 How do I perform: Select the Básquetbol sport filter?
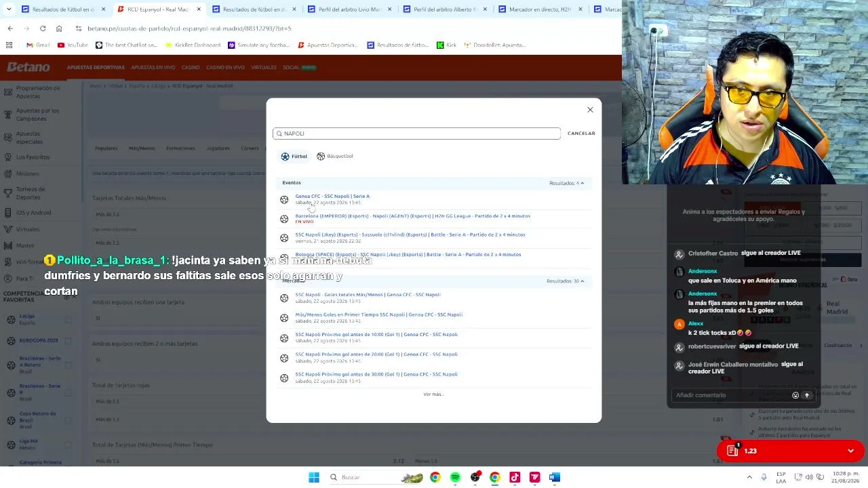click(335, 157)
